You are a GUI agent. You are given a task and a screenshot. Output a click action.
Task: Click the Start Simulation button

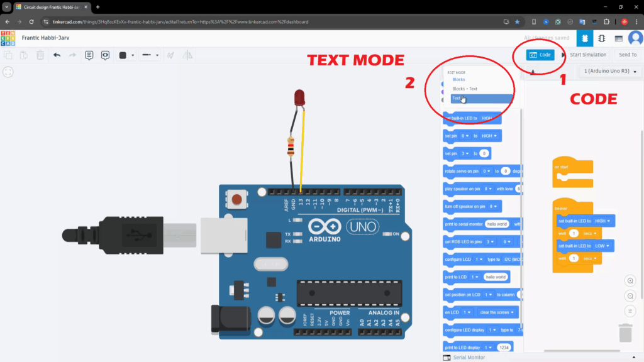point(590,55)
